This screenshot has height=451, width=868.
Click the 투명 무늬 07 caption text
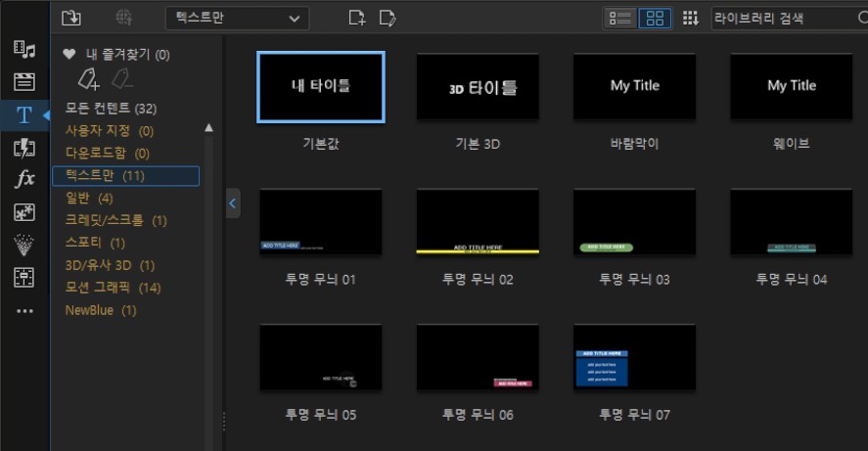pos(634,415)
